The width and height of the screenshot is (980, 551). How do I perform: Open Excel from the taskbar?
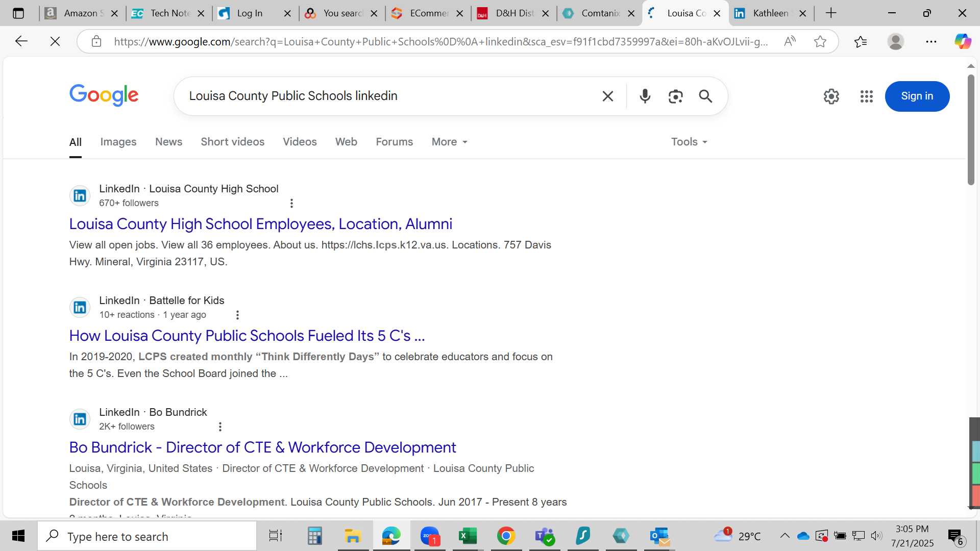(468, 536)
